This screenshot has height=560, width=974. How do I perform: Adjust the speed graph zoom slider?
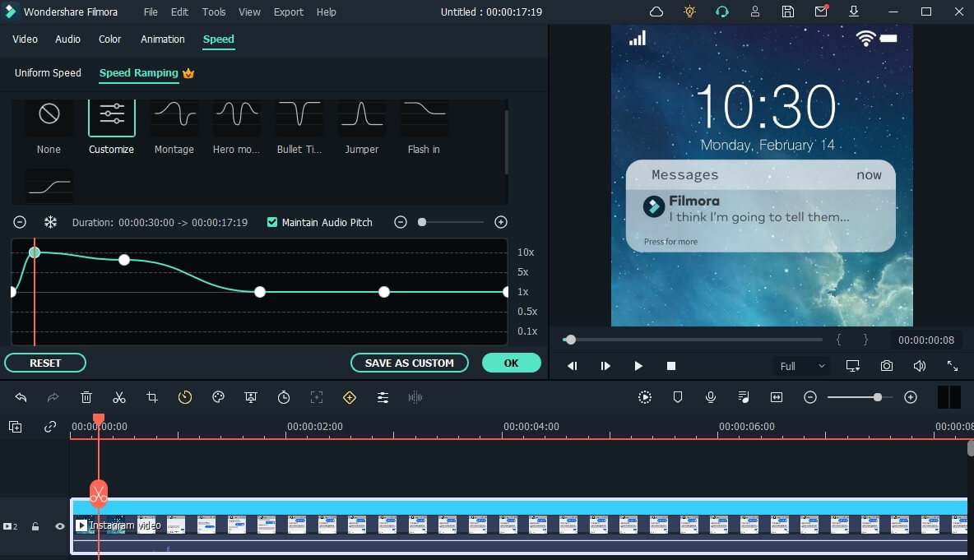point(422,222)
